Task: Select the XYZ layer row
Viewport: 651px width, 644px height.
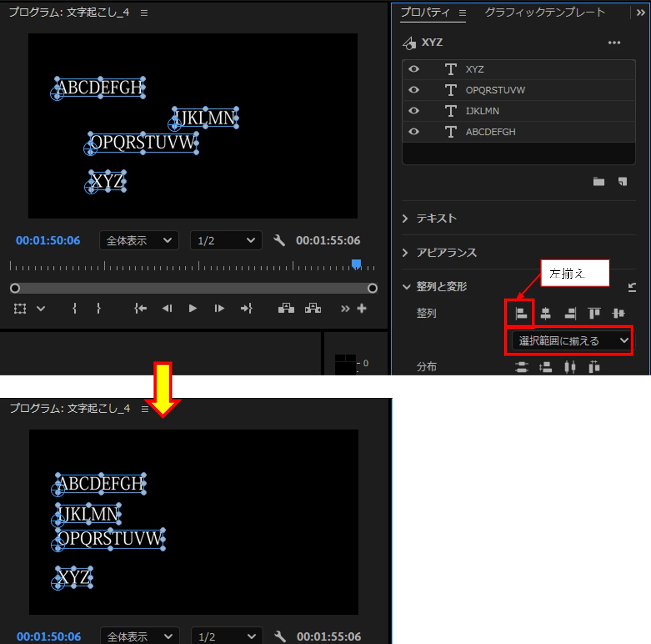Action: point(519,69)
